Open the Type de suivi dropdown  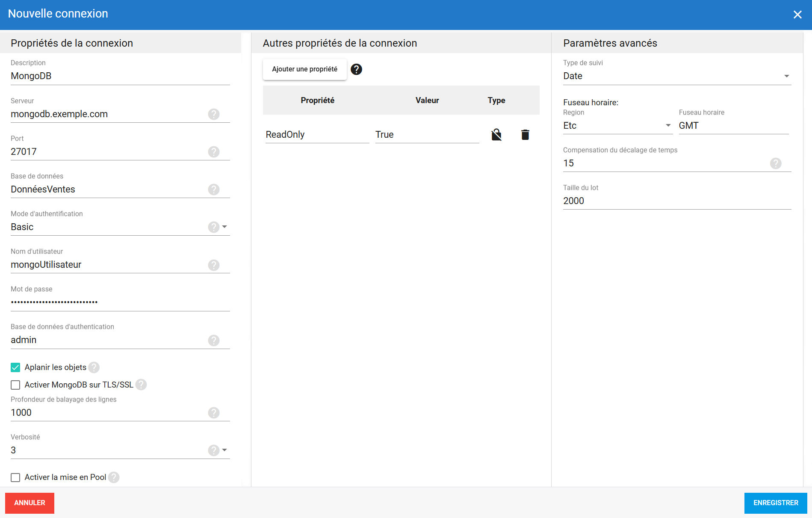[677, 76]
